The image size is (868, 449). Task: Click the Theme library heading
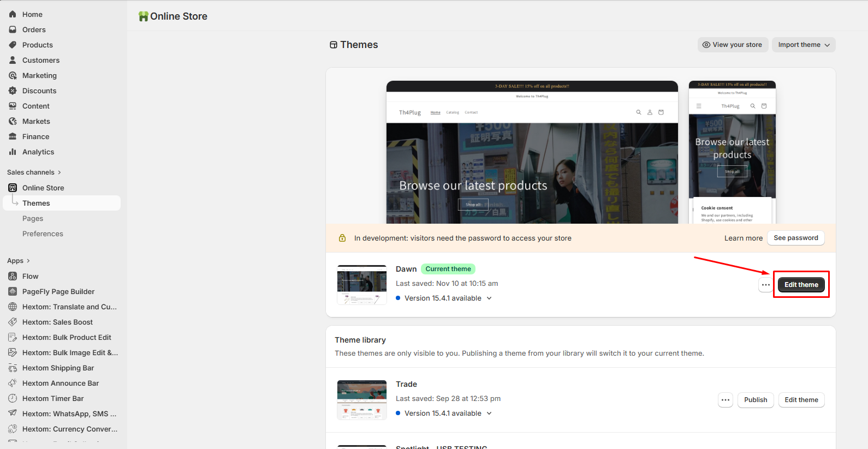pos(360,340)
